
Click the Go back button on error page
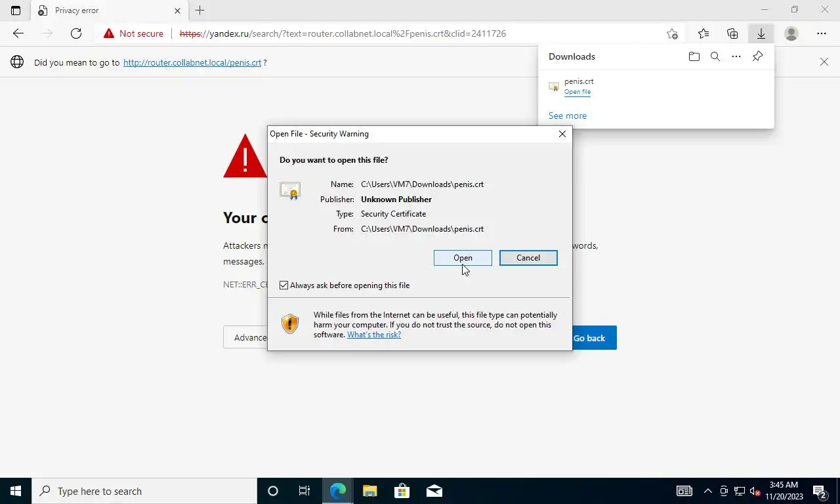595,338
